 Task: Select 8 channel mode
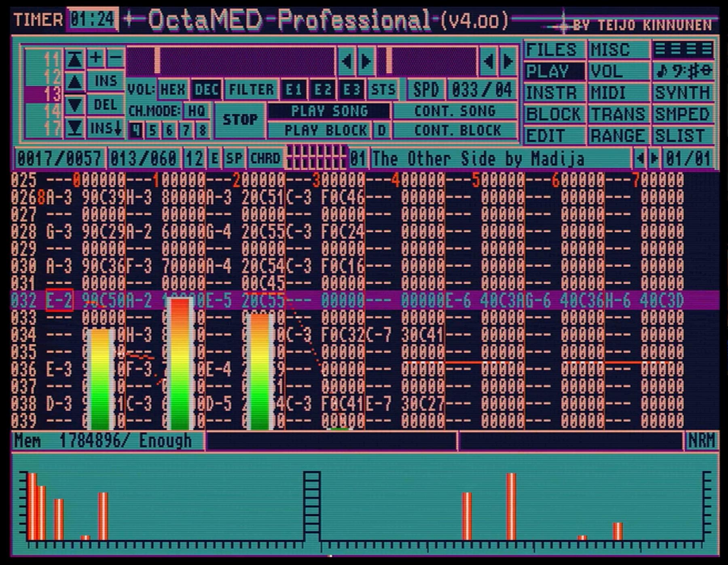[203, 130]
